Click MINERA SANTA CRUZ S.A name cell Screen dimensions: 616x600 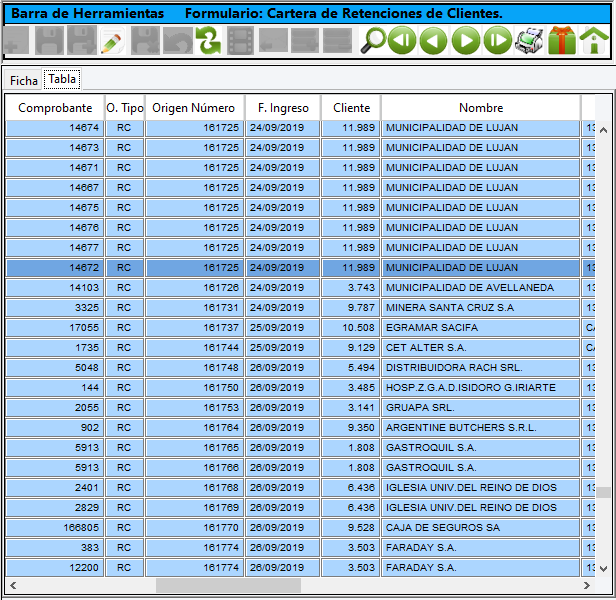click(480, 308)
